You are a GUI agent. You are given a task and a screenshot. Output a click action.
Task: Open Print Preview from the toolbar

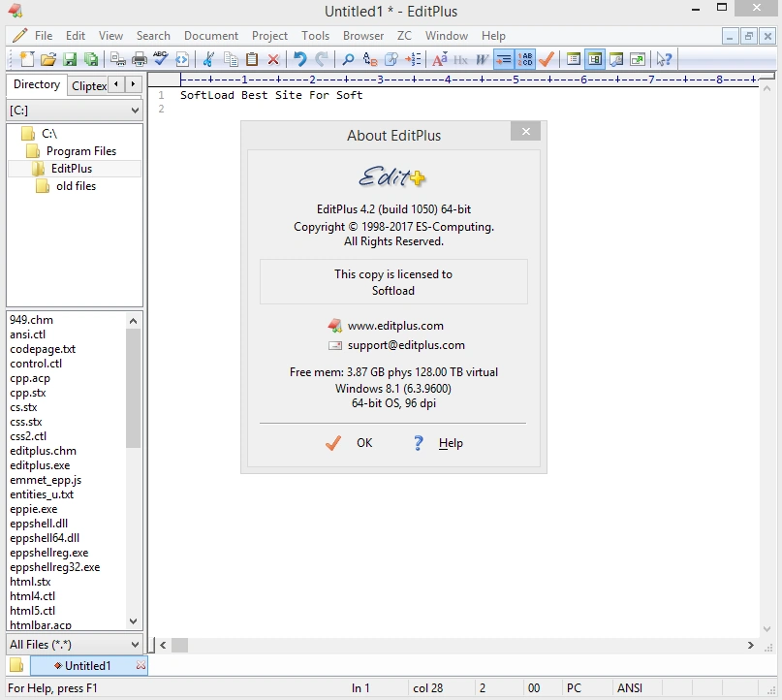tap(117, 59)
